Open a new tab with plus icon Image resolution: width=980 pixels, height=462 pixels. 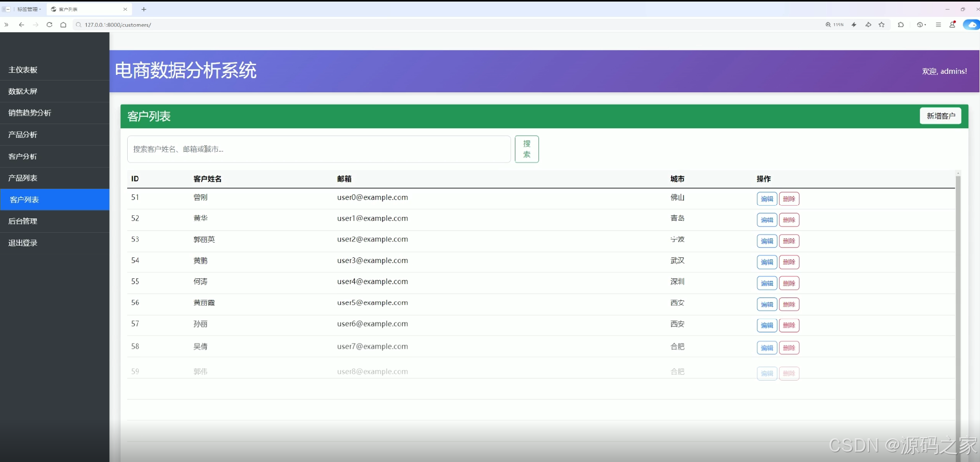tap(144, 9)
